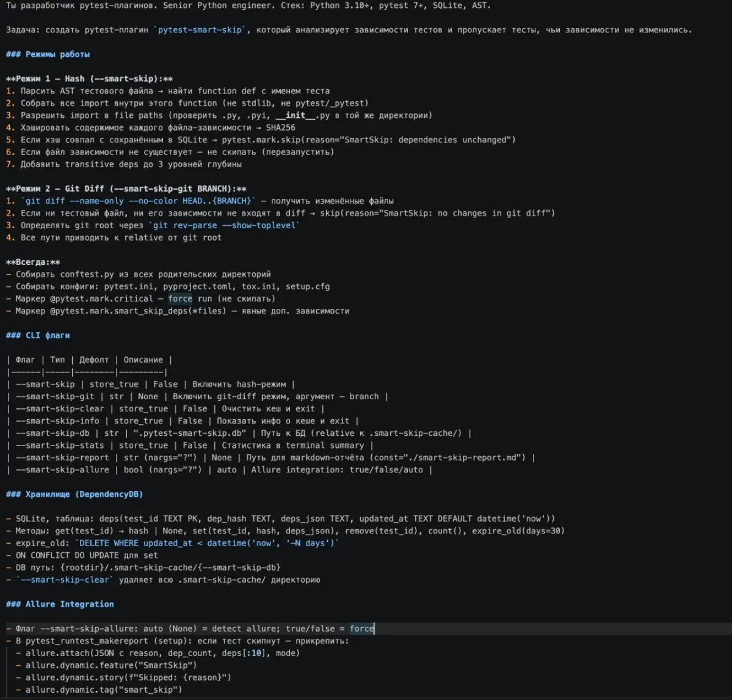
Task: Click the ON CONFLICT DO UPDATE line
Action: [x=82, y=555]
